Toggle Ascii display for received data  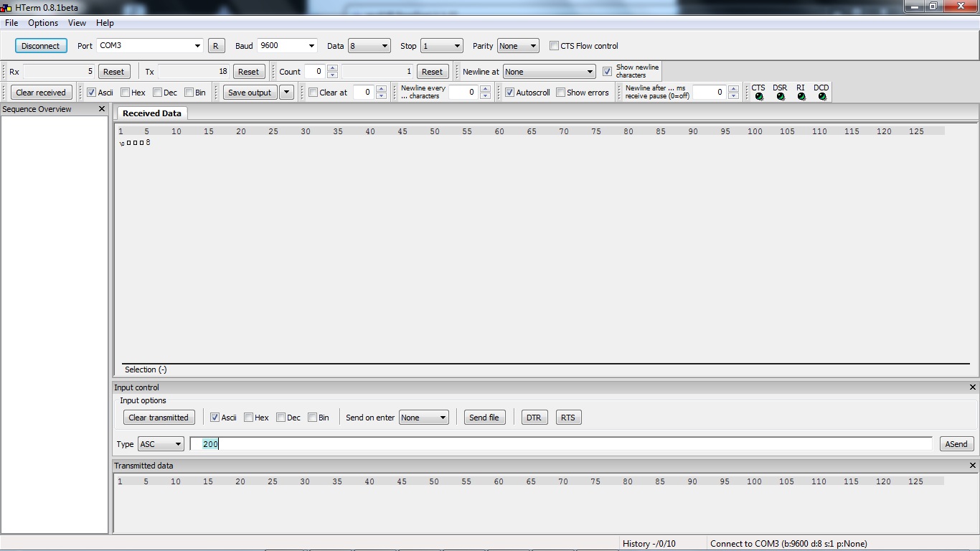click(x=92, y=93)
